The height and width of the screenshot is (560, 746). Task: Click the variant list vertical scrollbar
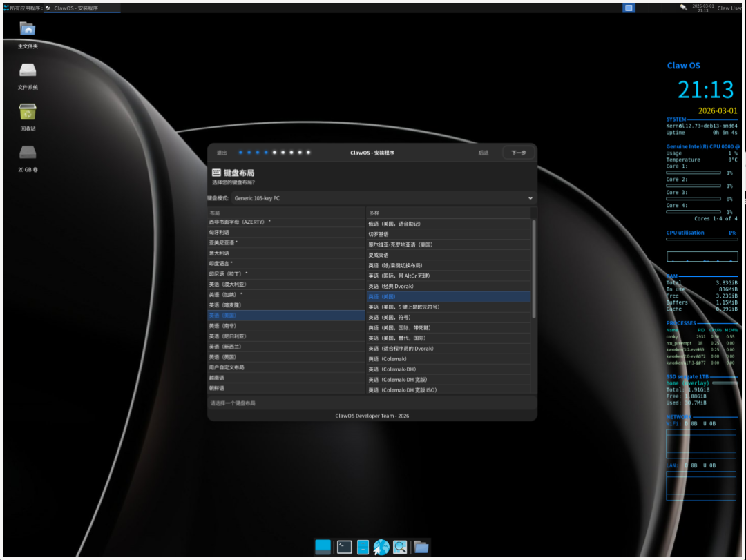pos(533,269)
